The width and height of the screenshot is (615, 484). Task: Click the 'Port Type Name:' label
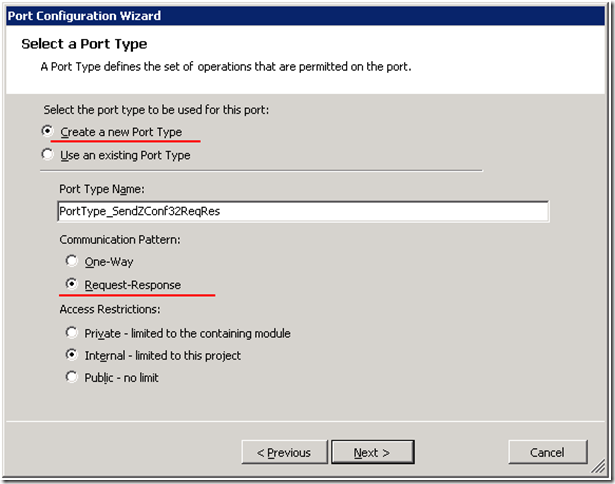[x=102, y=189]
